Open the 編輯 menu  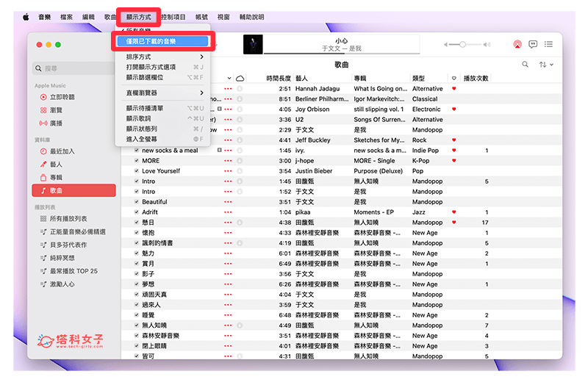coord(88,17)
